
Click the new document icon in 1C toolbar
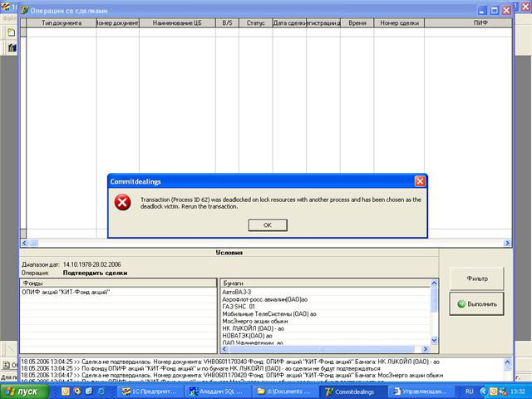click(x=11, y=32)
